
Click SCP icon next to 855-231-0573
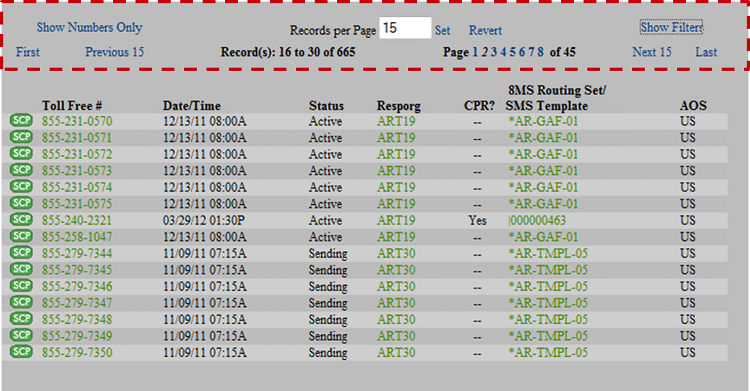point(21,170)
